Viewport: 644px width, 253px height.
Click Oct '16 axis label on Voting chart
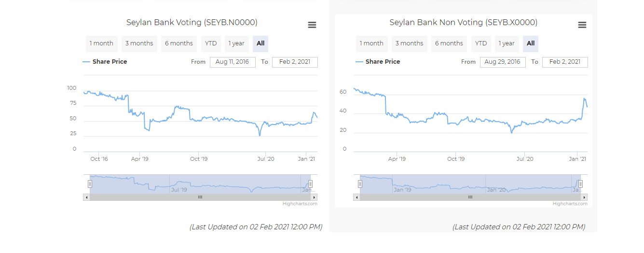pos(99,159)
